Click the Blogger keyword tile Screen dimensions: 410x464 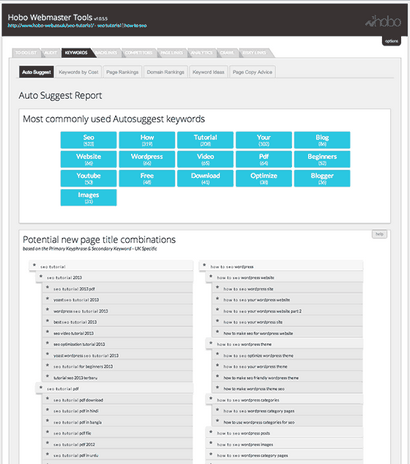tap(322, 178)
